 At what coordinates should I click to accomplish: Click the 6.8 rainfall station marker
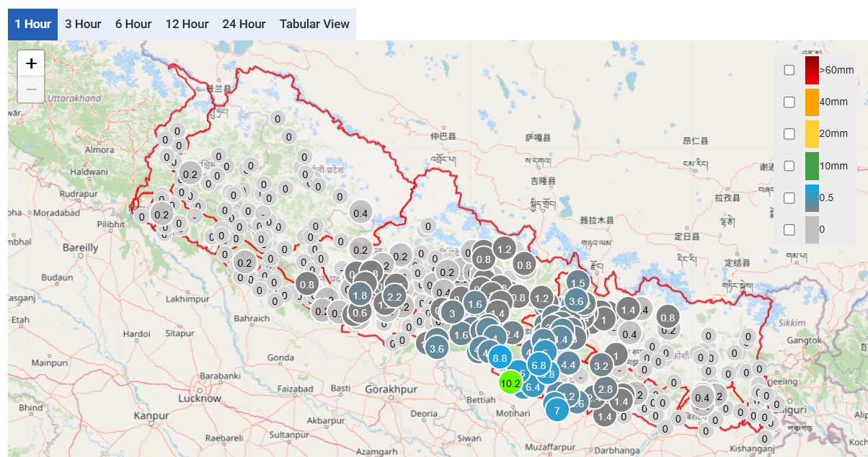point(539,365)
